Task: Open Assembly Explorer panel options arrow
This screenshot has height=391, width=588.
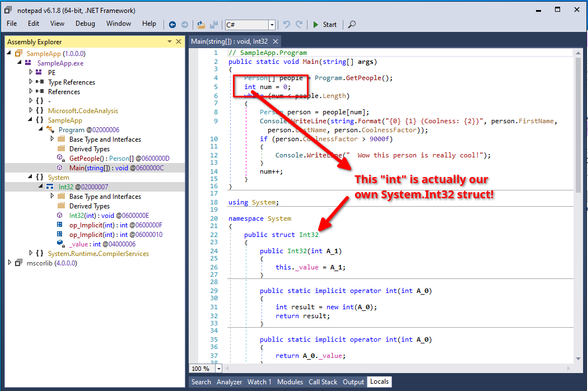Action: 170,42
